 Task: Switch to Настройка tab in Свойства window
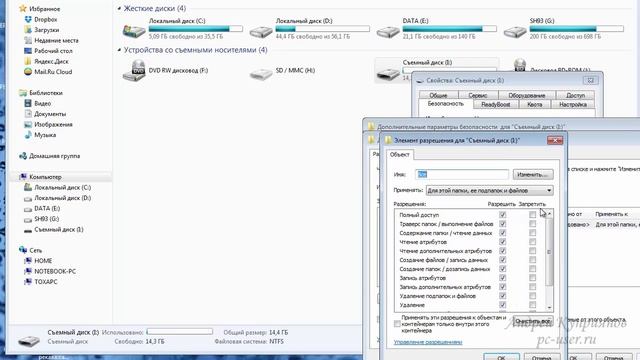573,104
